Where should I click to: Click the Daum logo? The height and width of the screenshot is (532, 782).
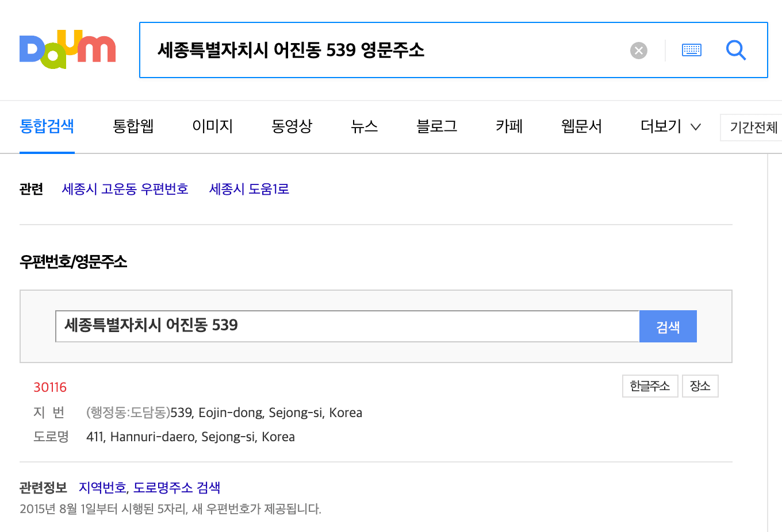pos(67,49)
